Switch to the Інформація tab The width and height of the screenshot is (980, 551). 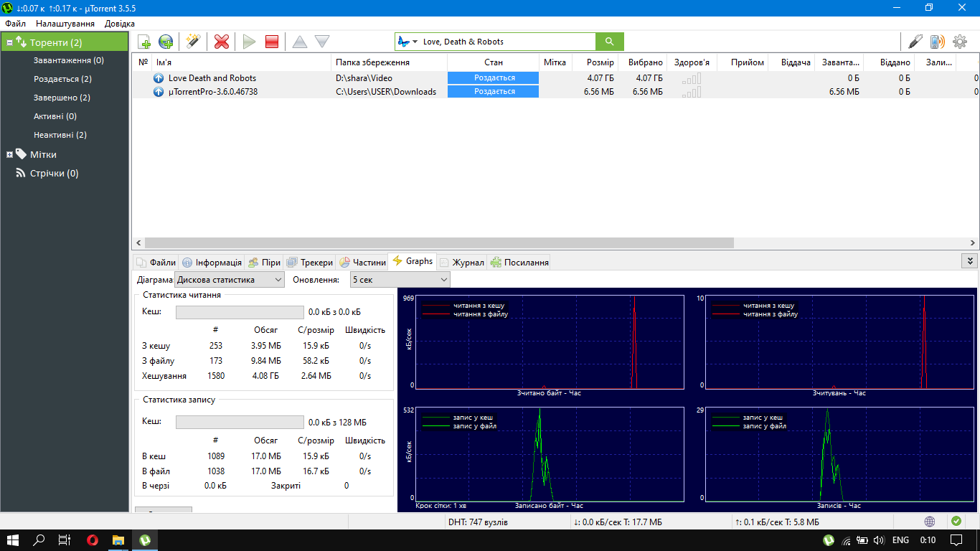(x=212, y=262)
